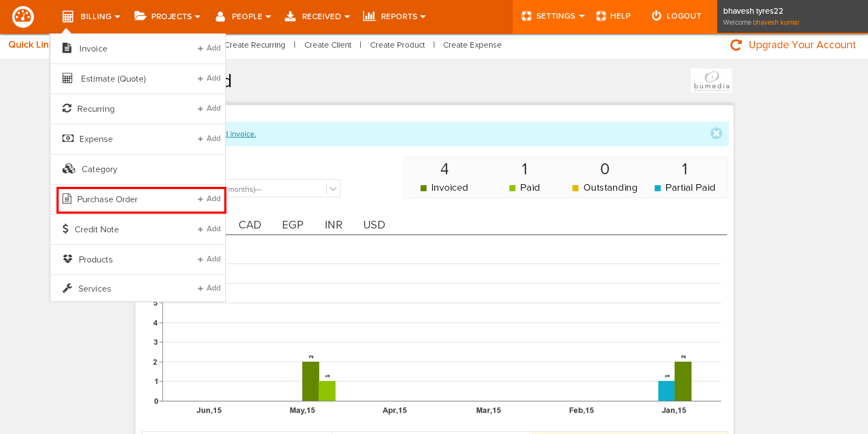Open Category menu entry
The height and width of the screenshot is (434, 868).
pyautogui.click(x=99, y=169)
